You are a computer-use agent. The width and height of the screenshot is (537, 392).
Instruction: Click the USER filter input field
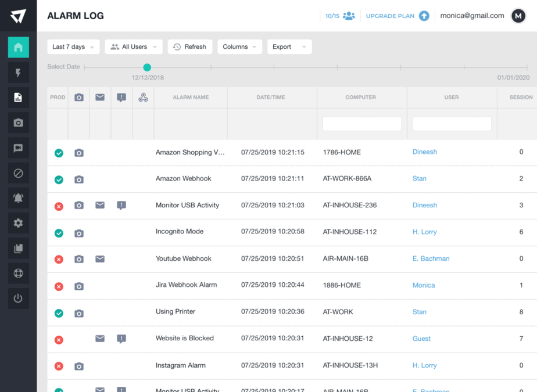click(452, 124)
